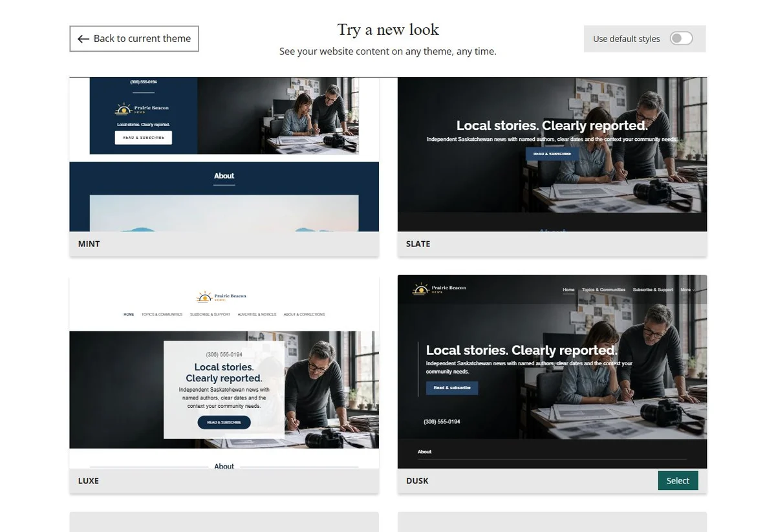The image size is (776, 532).
Task: Click the 'See your website content' subtitle
Action: tap(388, 51)
